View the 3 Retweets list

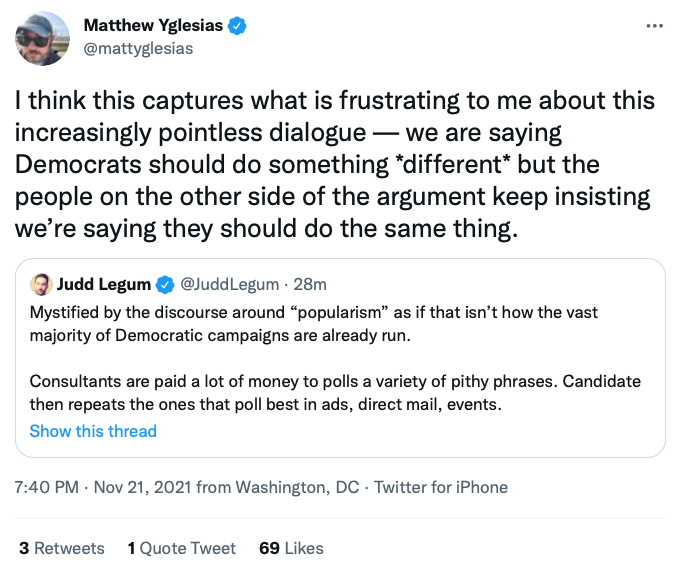[62, 548]
